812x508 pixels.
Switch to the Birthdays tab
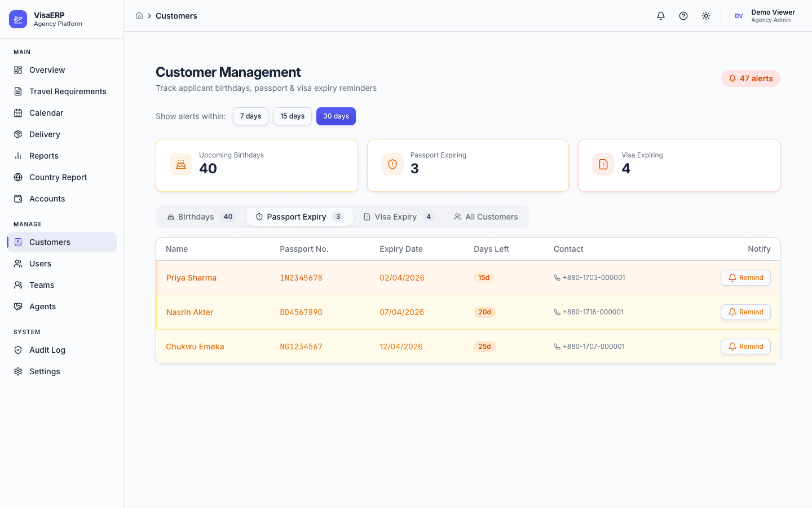pyautogui.click(x=200, y=217)
